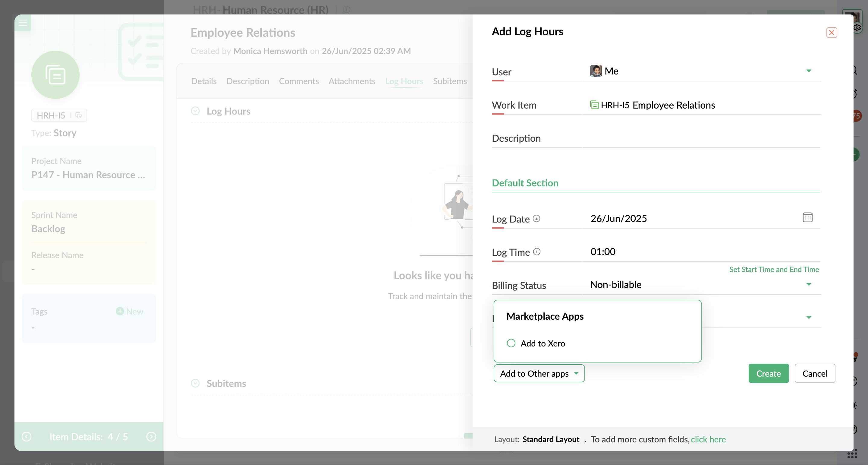Viewport: 868px width, 465px height.
Task: Click the Cancel button
Action: pyautogui.click(x=814, y=373)
